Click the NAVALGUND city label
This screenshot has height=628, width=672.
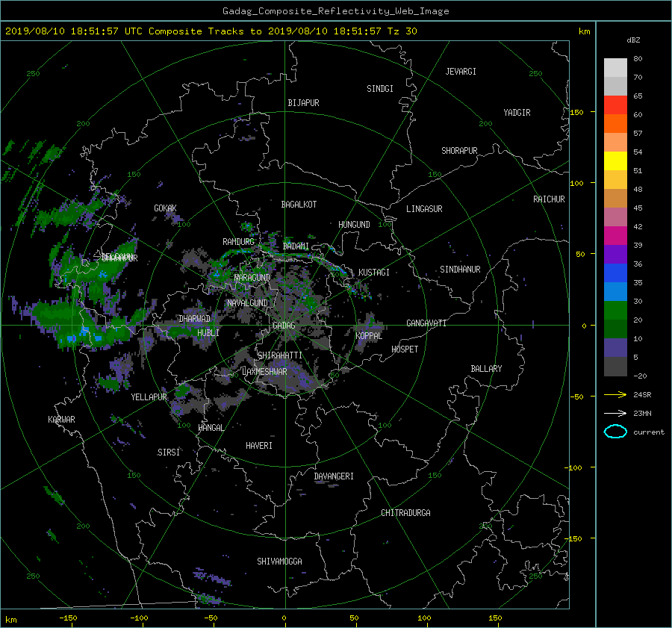tap(247, 303)
